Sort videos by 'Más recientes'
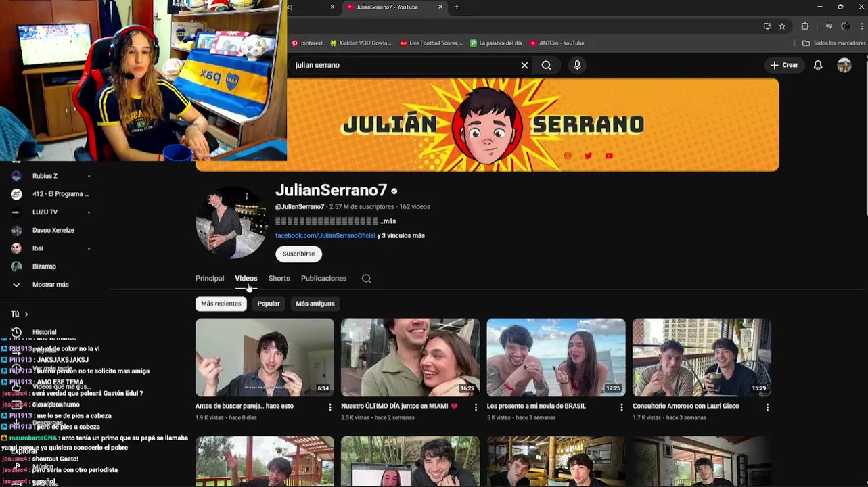The width and height of the screenshot is (868, 487). coord(221,304)
